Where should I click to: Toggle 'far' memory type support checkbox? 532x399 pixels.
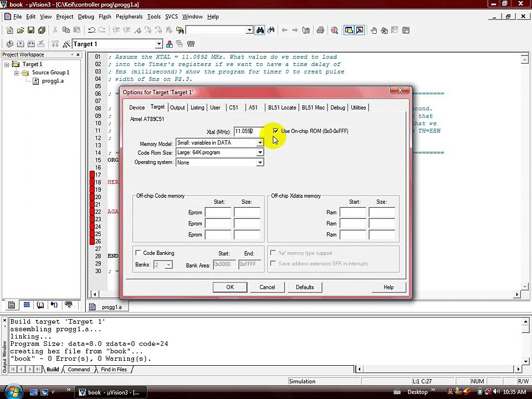[273, 253]
